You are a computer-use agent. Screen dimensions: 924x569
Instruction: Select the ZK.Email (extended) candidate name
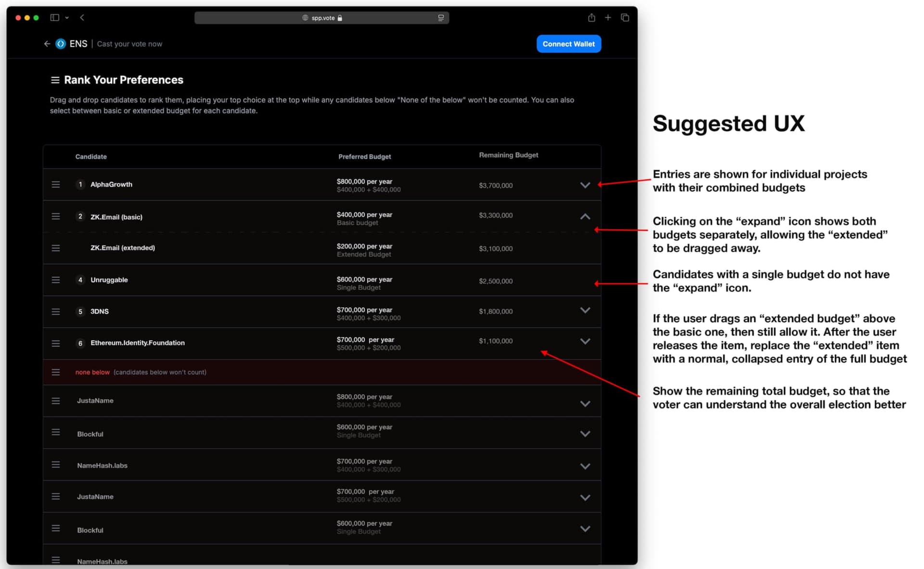click(x=123, y=248)
